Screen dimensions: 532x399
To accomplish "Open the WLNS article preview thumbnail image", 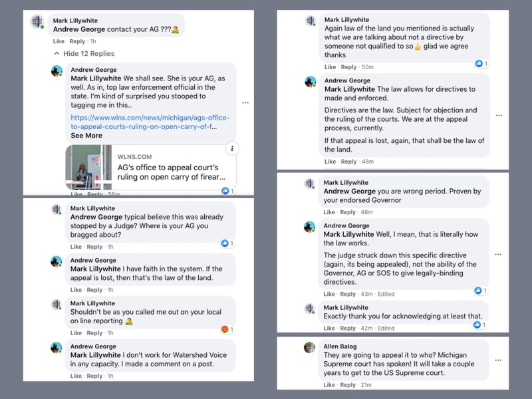I will (x=88, y=168).
